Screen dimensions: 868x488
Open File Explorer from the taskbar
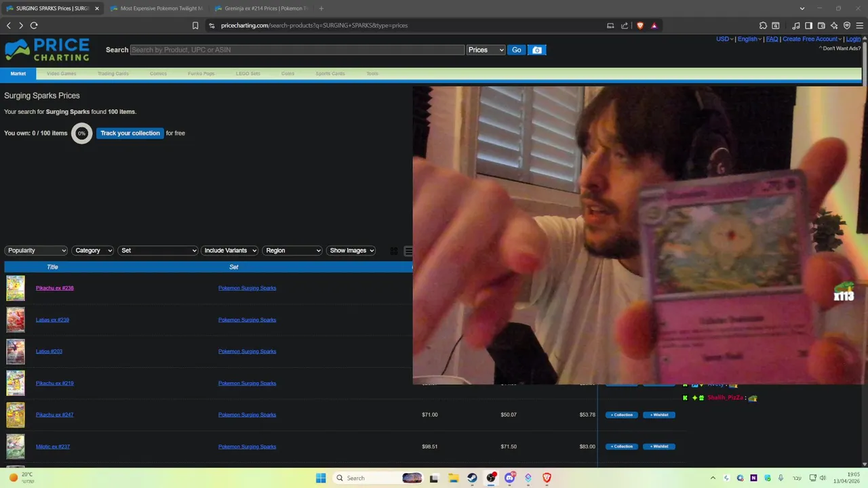pos(453,478)
